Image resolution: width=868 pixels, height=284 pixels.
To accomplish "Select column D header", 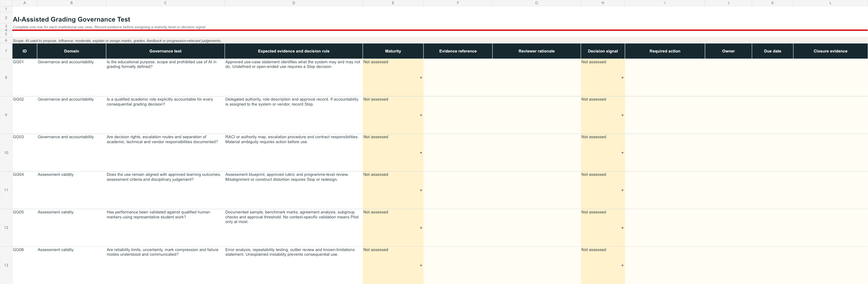I will tap(294, 3).
